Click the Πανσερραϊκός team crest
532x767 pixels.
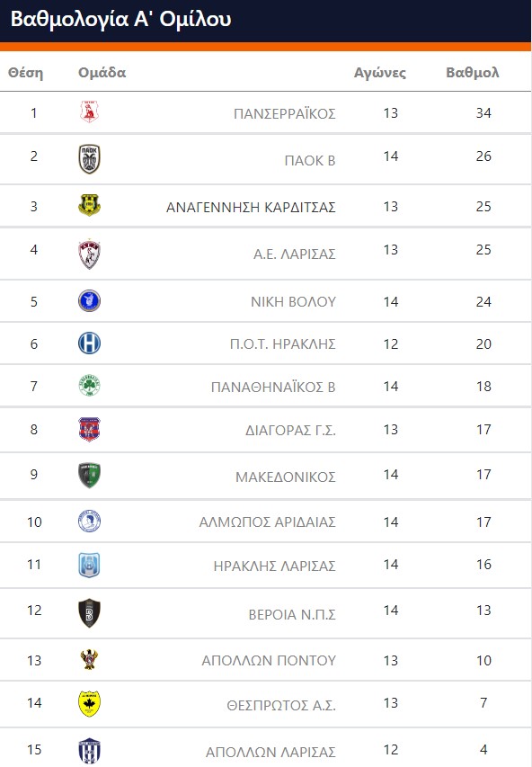coord(90,111)
